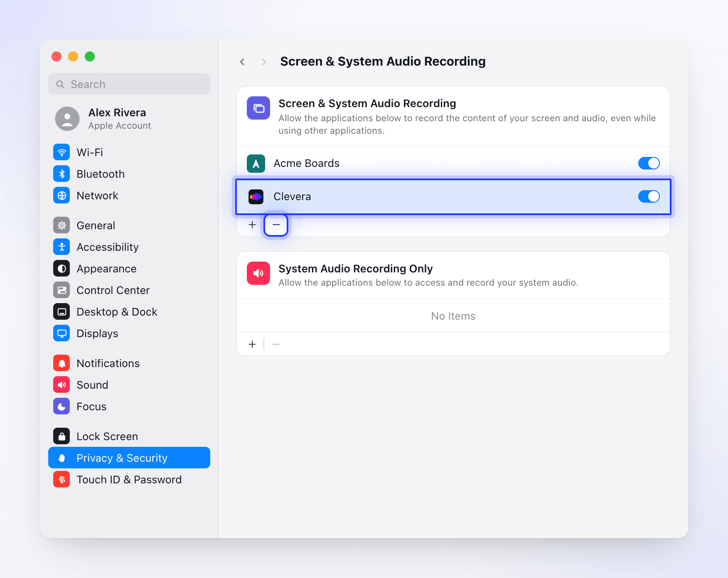This screenshot has width=728, height=578.
Task: Click the Sound speaker icon in sidebar
Action: click(x=61, y=385)
